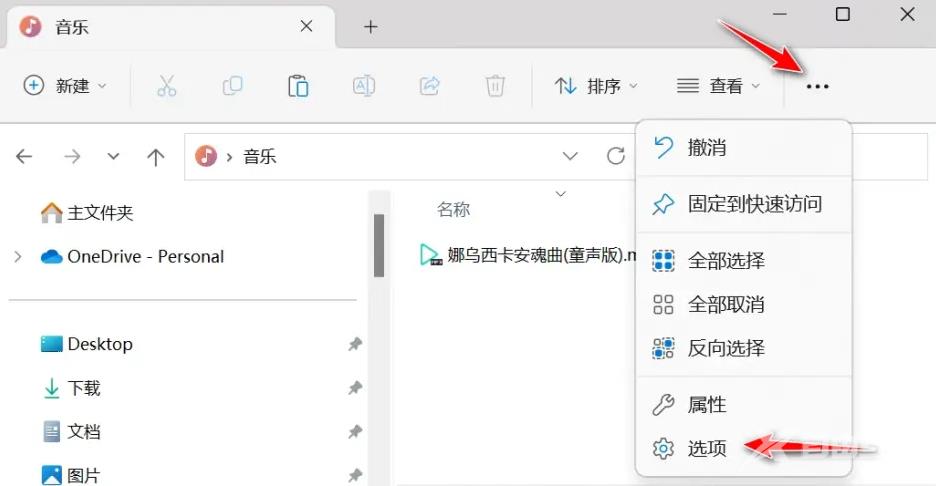Screen dimensions: 936x486
Task: Choose 全部选择 in the menu
Action: (x=744, y=261)
